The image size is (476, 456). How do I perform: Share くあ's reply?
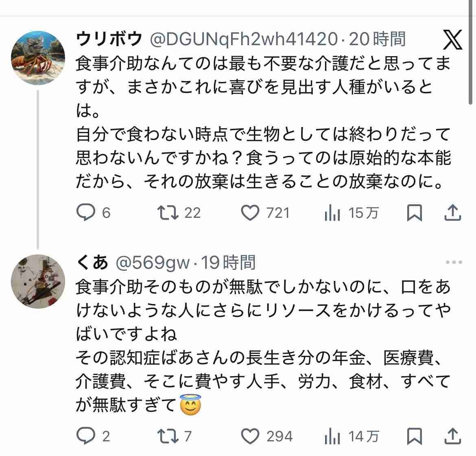453,436
